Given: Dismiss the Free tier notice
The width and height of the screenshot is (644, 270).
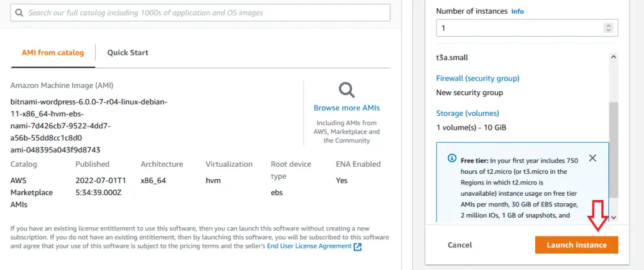Looking at the screenshot, I should tap(592, 158).
